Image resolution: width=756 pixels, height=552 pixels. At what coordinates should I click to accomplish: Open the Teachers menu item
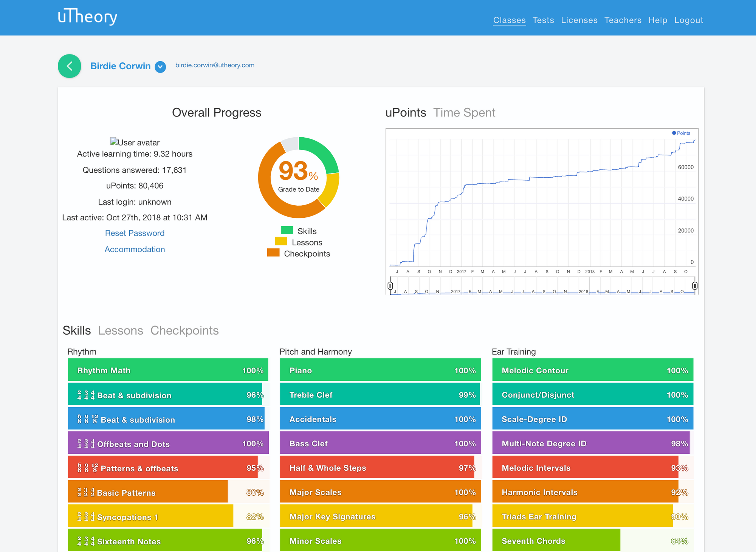point(623,20)
